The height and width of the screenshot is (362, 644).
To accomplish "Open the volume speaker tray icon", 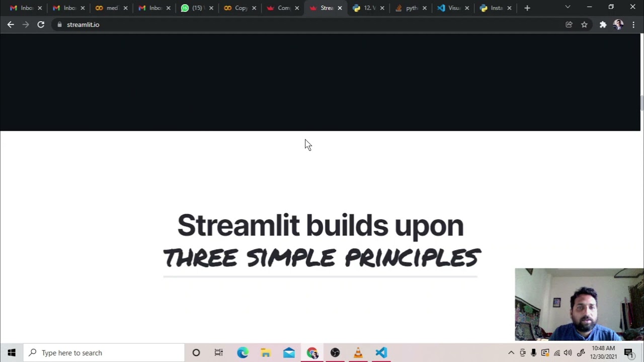I will tap(568, 352).
